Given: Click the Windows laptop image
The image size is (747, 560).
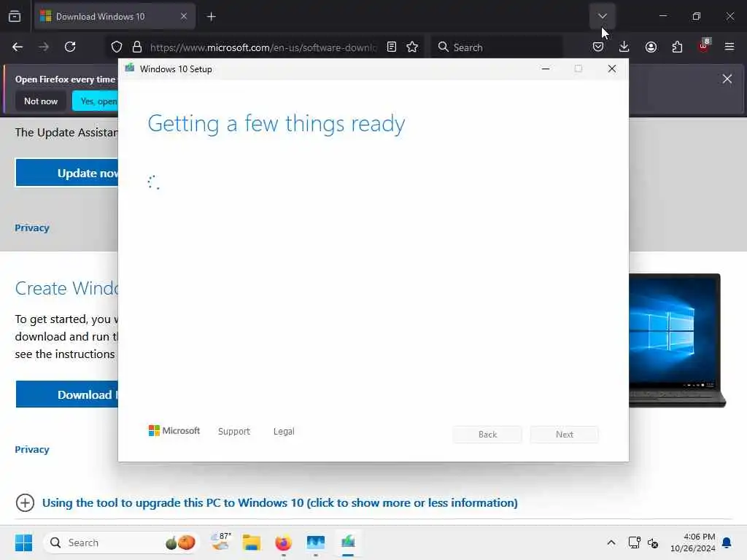Looking at the screenshot, I should 677,340.
